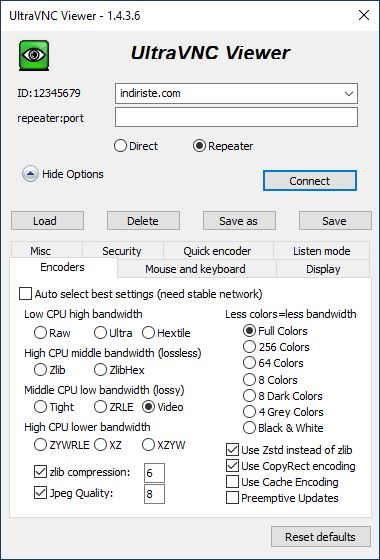This screenshot has height=560, width=380.
Task: Click the repeater:port input field
Action: point(236,117)
